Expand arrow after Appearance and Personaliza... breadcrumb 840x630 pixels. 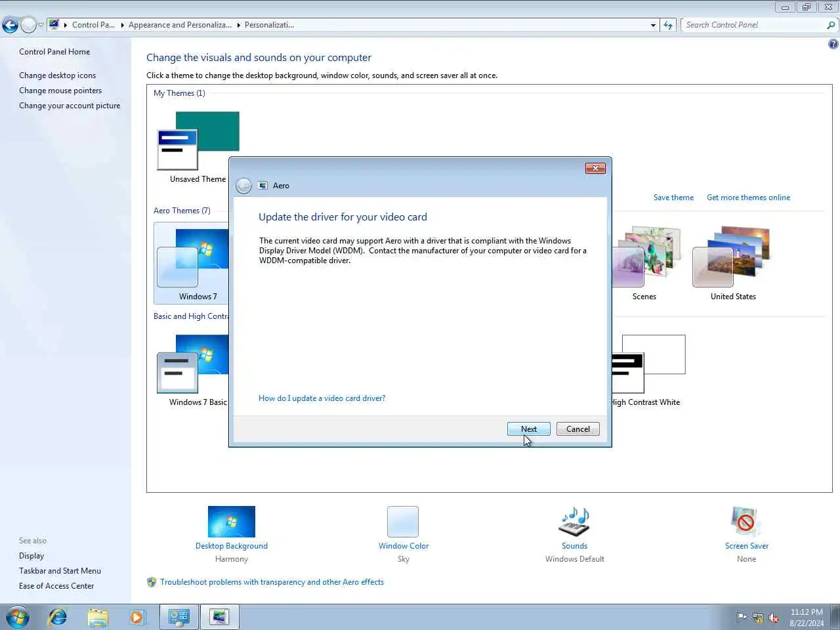click(x=238, y=25)
